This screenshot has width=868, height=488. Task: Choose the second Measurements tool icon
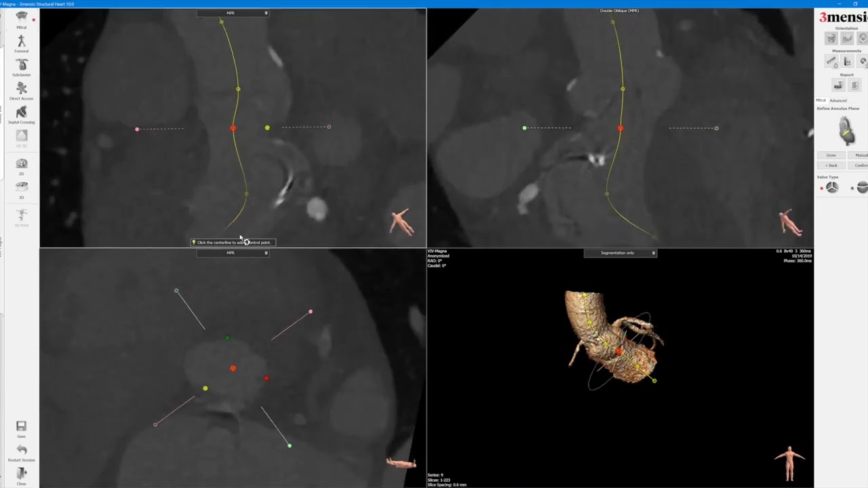(x=847, y=61)
